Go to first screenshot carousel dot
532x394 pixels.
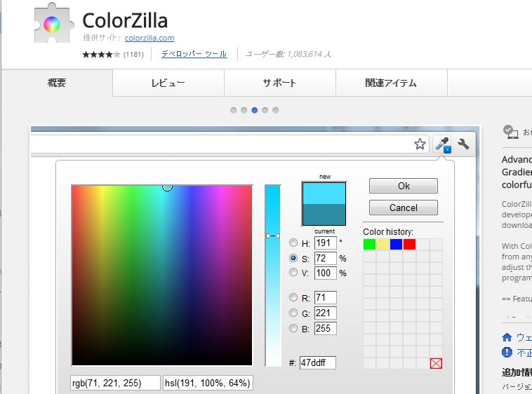234,110
